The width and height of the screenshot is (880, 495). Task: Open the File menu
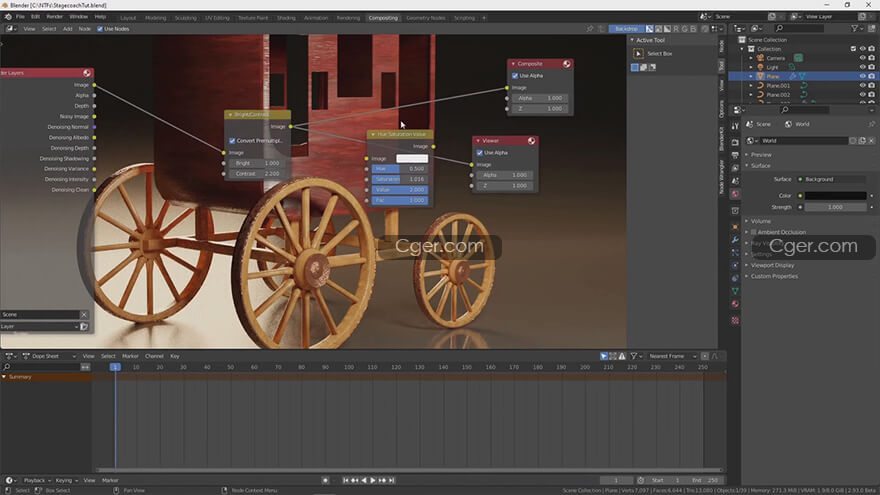pos(20,17)
